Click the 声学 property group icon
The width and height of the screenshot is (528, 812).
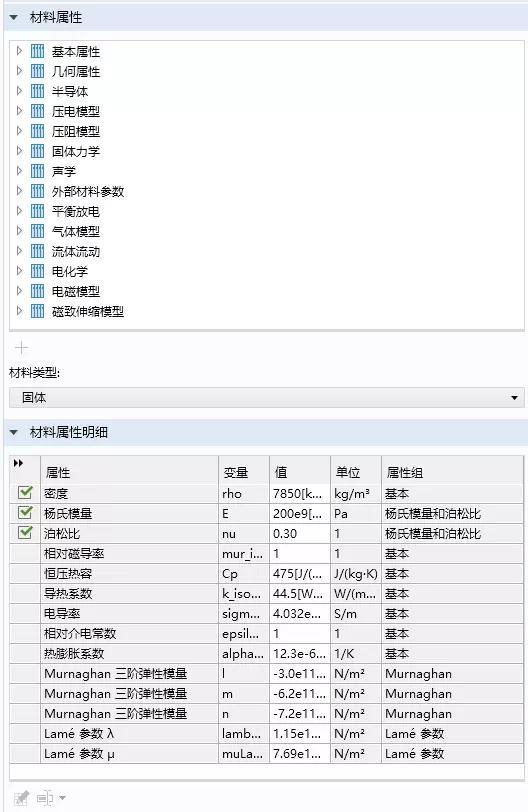(37, 171)
